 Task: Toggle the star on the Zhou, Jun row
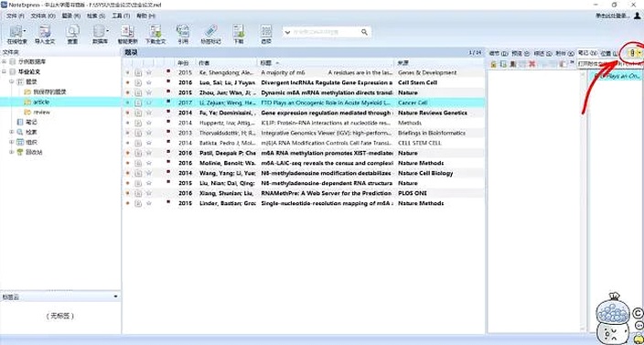149,92
